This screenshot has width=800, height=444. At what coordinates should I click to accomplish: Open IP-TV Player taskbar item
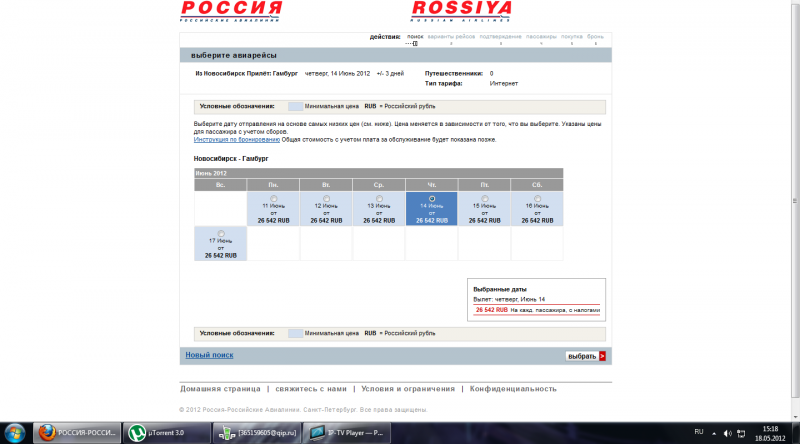tap(346, 433)
